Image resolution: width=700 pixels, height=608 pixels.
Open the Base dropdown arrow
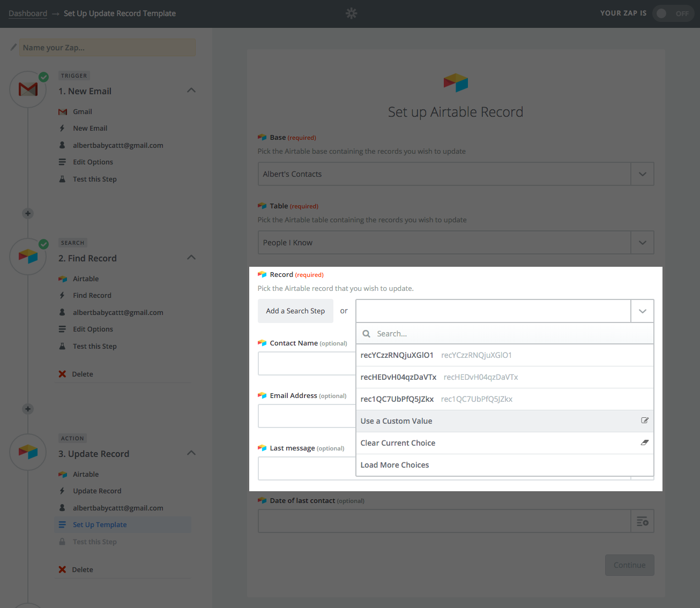point(642,174)
